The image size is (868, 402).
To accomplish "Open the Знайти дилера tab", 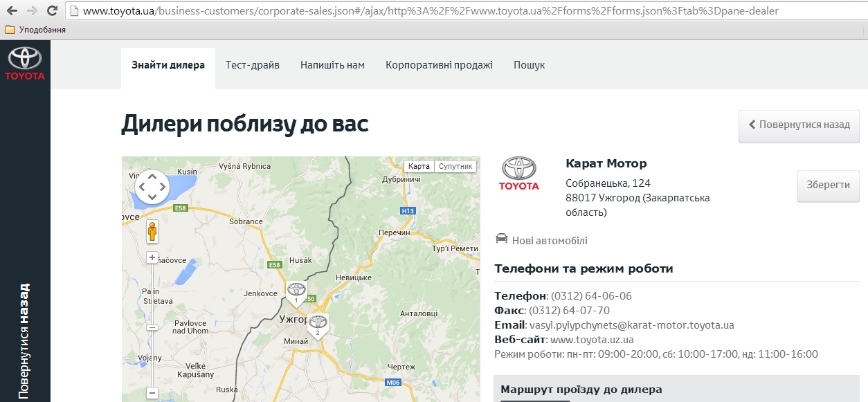I will click(x=168, y=65).
